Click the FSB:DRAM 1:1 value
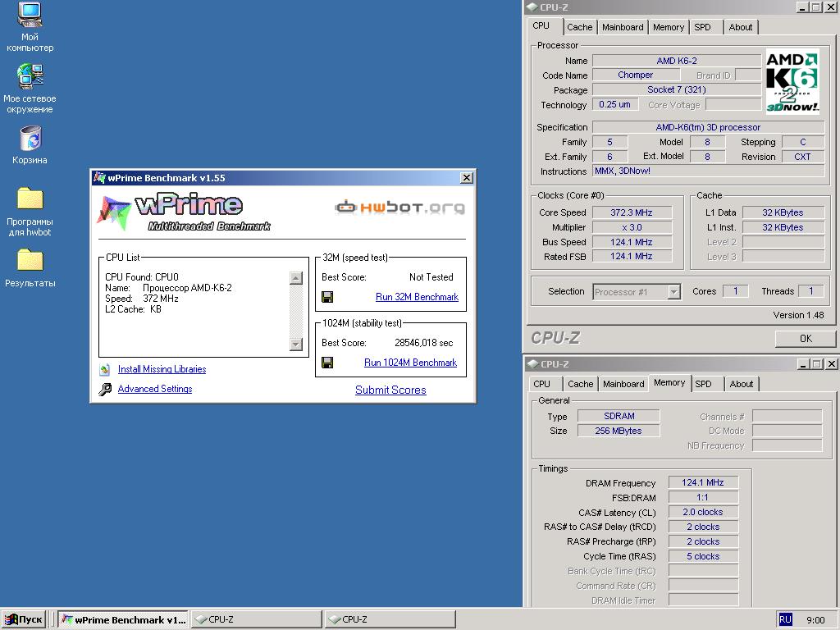Screen dimensions: 840x630 click(703, 498)
